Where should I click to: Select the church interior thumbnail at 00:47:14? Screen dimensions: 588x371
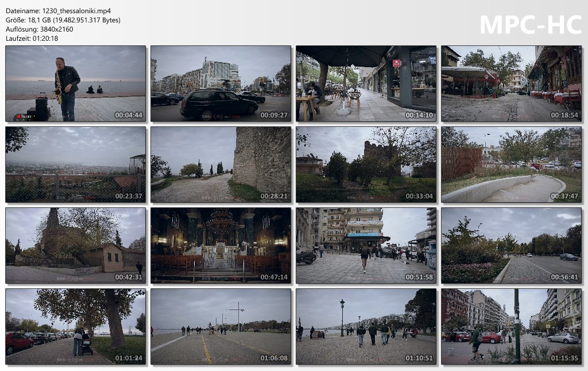click(x=221, y=246)
